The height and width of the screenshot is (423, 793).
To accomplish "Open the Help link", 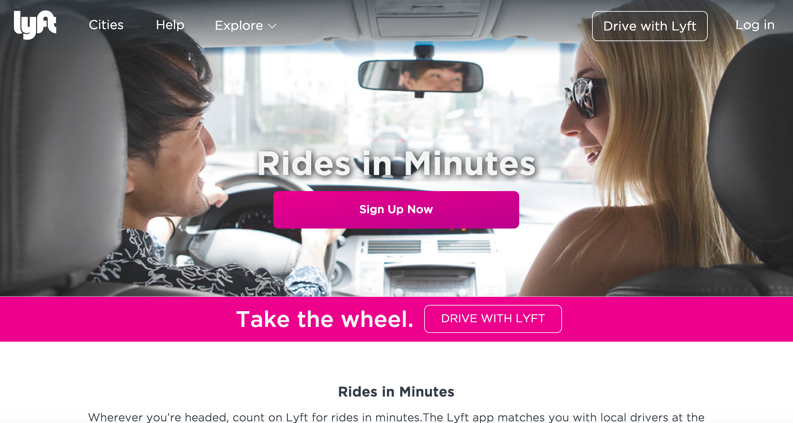I will pyautogui.click(x=170, y=25).
